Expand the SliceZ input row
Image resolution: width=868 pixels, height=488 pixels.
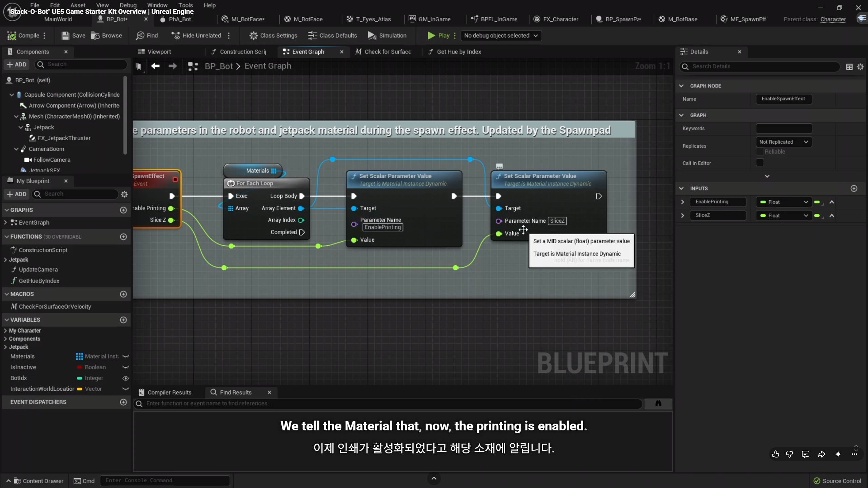pyautogui.click(x=682, y=216)
